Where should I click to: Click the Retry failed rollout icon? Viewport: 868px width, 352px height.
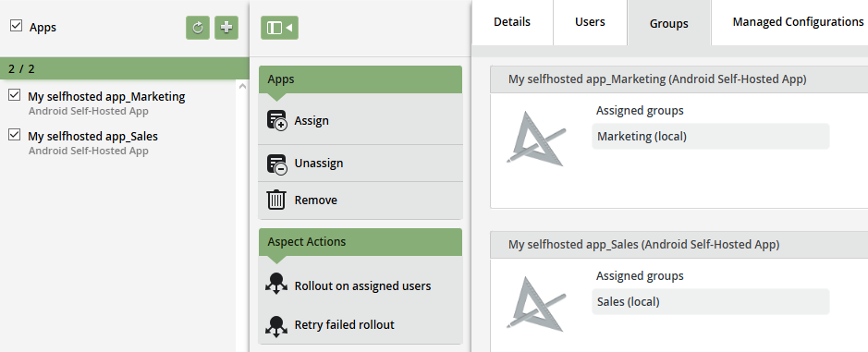276,326
